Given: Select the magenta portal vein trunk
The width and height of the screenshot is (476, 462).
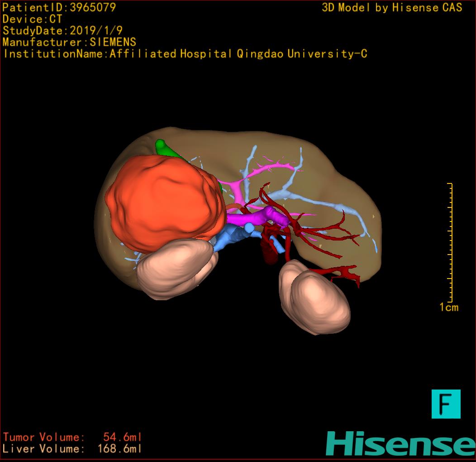Looking at the screenshot, I should coord(253,218).
